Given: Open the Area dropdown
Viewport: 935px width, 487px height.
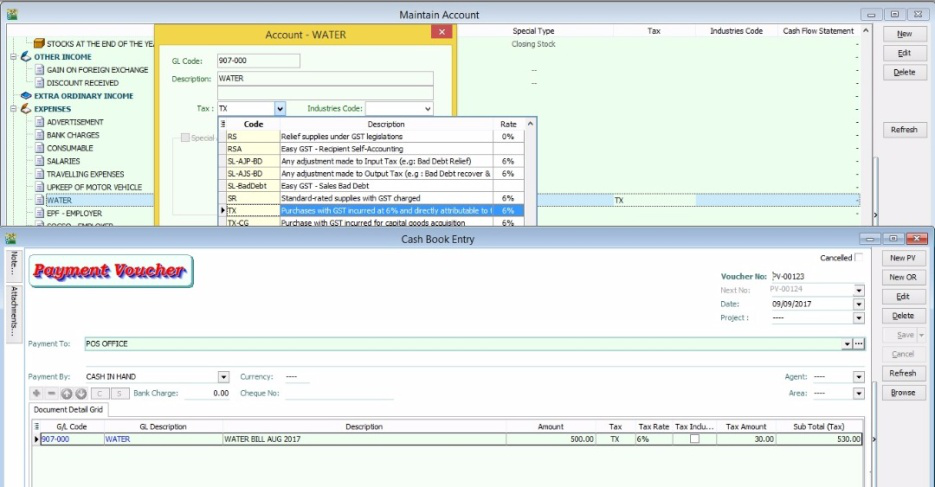Looking at the screenshot, I should tap(859, 393).
